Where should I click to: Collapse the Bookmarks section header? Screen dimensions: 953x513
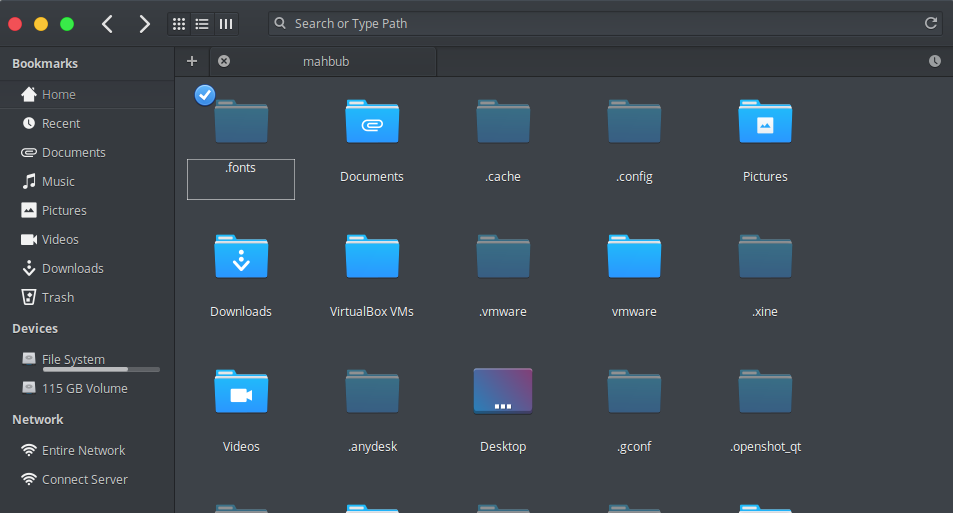45,64
